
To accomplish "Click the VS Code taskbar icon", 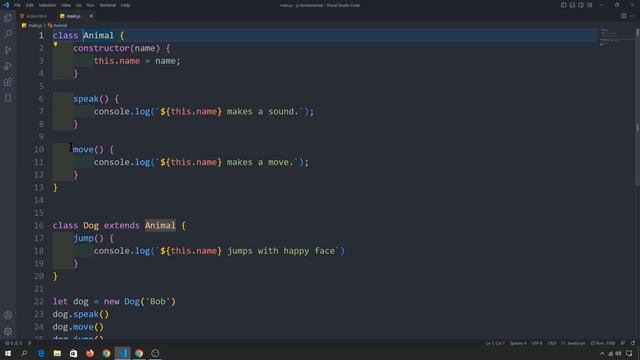I will [x=122, y=353].
